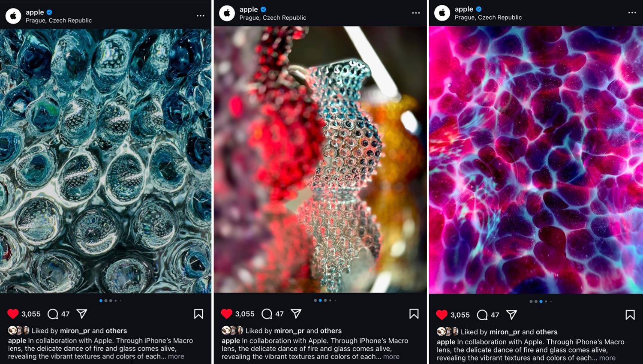Share the pink purple pattern post
This screenshot has height=364, width=643.
511,315
